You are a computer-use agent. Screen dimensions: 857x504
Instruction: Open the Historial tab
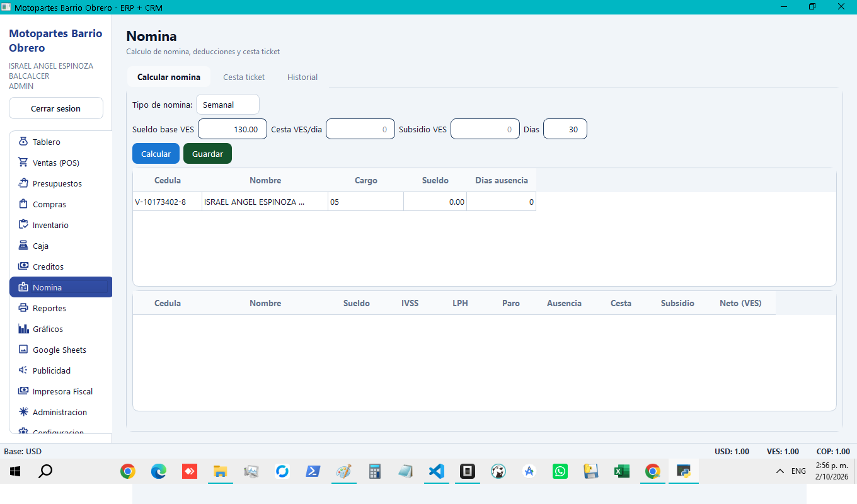302,77
